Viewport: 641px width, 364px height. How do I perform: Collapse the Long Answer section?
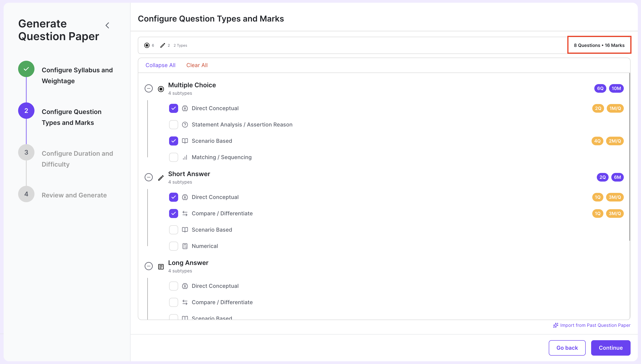click(149, 266)
